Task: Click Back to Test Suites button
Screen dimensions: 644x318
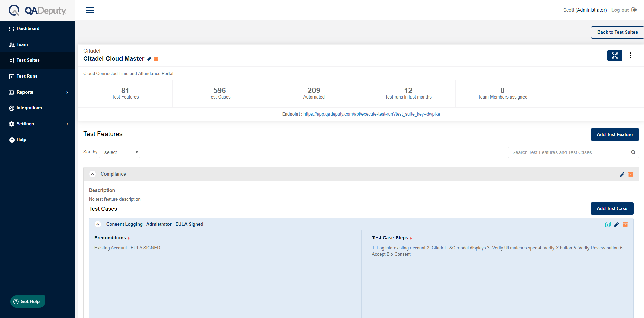Action: [x=617, y=32]
